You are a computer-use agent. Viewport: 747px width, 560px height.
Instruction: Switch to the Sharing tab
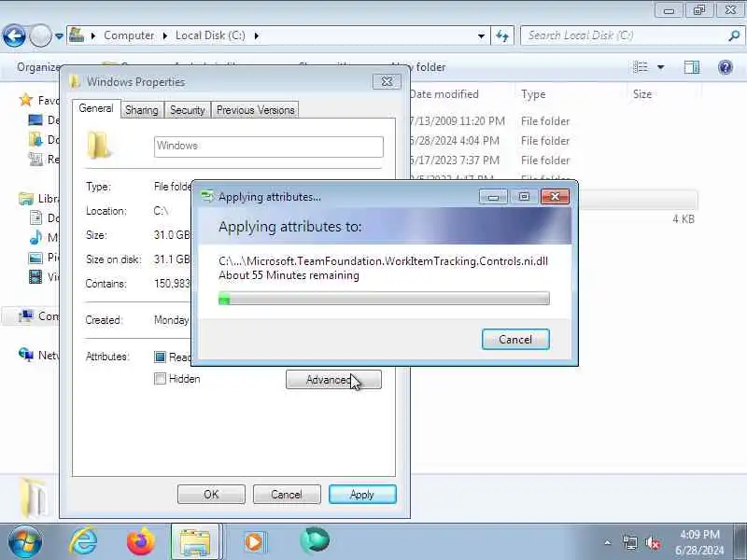pos(142,110)
